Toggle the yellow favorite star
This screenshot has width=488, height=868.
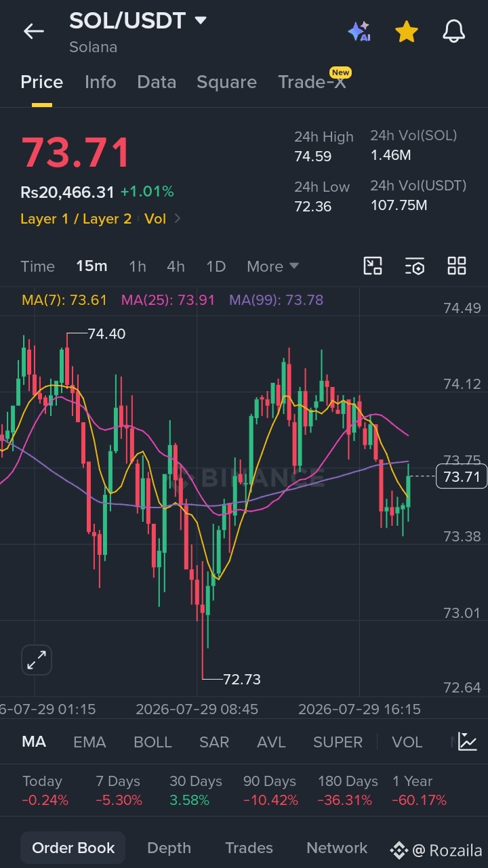point(406,31)
